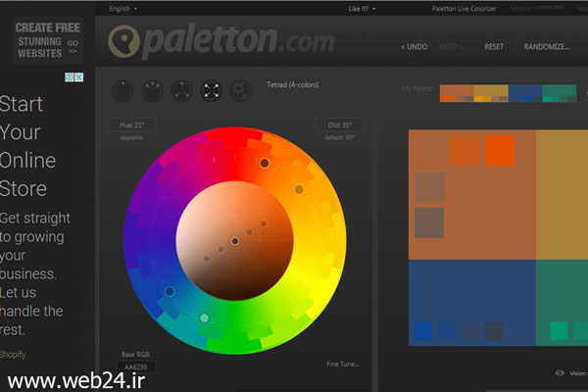Click the Paletton logo icon
This screenshot has height=392, width=588.
123,41
